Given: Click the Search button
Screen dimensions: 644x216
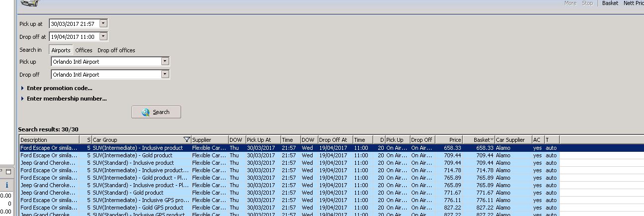Looking at the screenshot, I should point(156,112).
